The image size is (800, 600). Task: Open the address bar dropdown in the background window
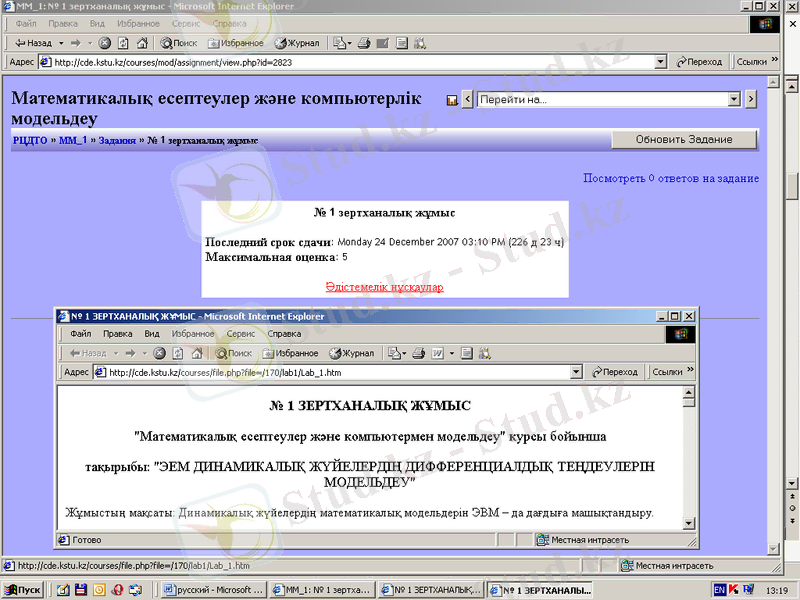[x=660, y=62]
